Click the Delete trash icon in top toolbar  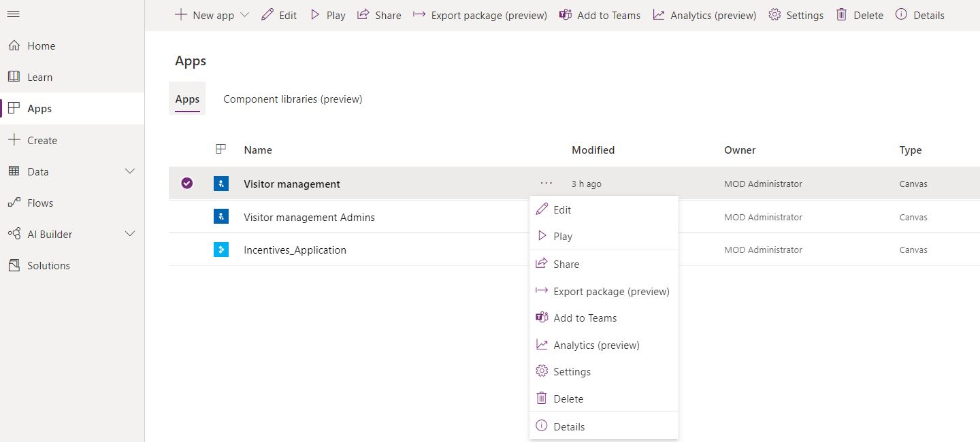842,15
